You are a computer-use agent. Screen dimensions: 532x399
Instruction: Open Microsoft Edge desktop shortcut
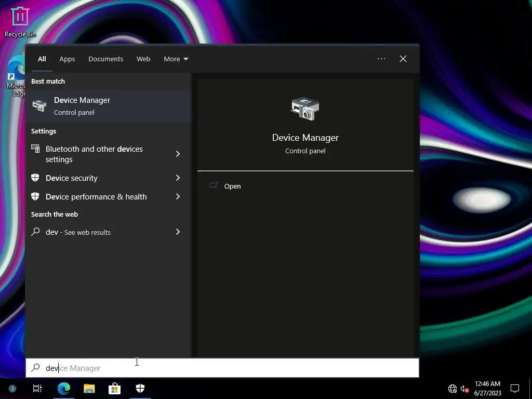16,77
